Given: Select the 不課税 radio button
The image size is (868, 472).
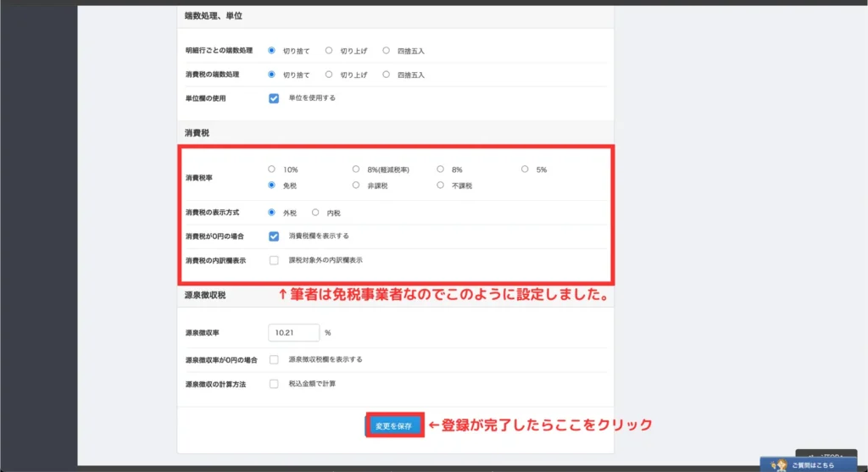Looking at the screenshot, I should (441, 185).
